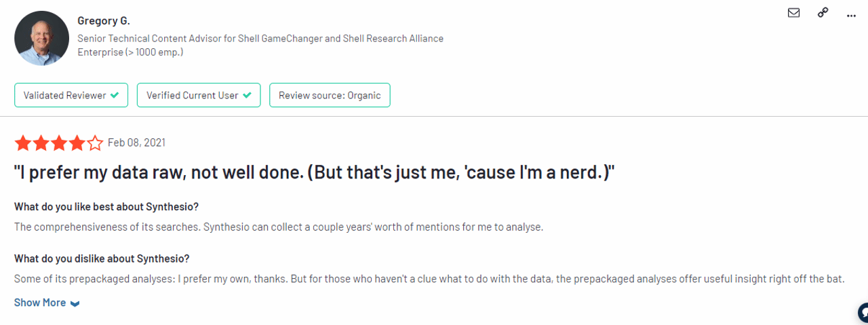The image size is (868, 325).
Task: Expand review with Show More chevron
Action: pyautogui.click(x=75, y=303)
